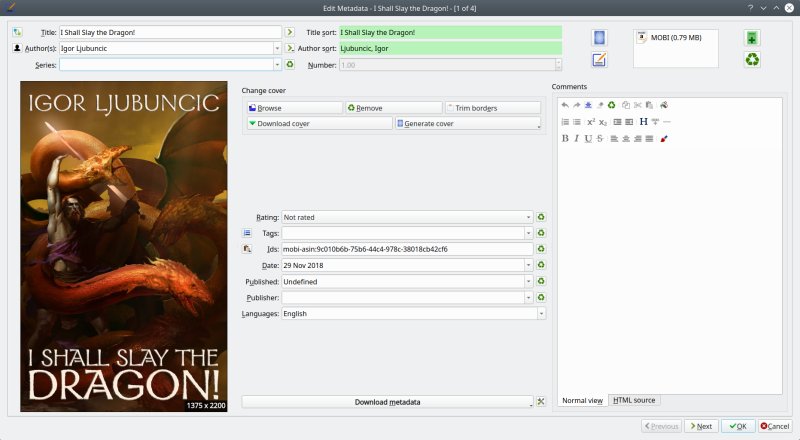Click the paste ISBN icon beside Ids
This screenshot has height=440, width=800.
click(247, 249)
